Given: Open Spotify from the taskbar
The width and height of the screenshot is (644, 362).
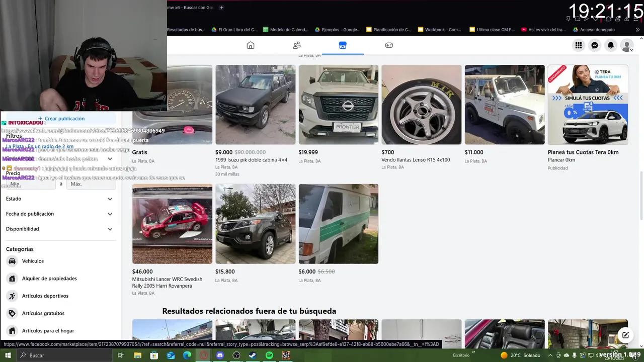Looking at the screenshot, I should pos(269,355).
